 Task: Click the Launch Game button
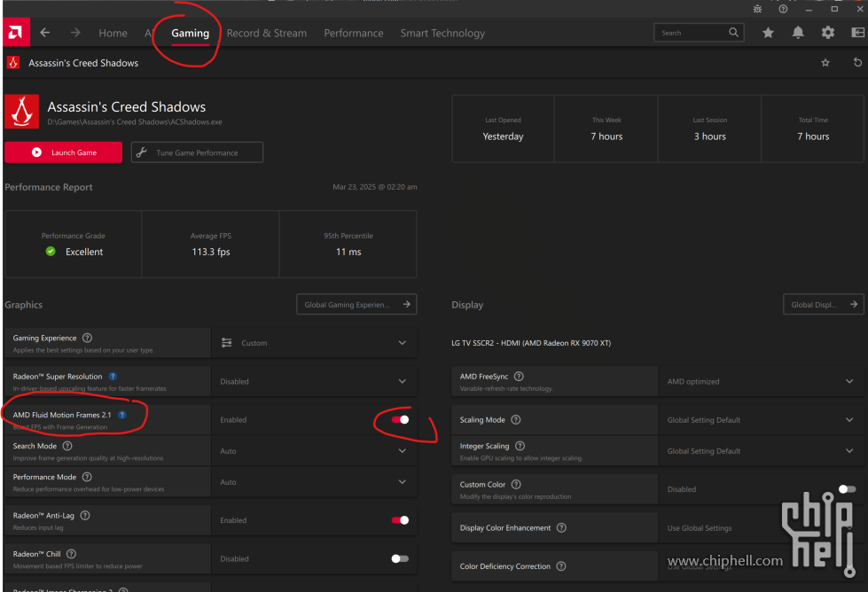64,152
